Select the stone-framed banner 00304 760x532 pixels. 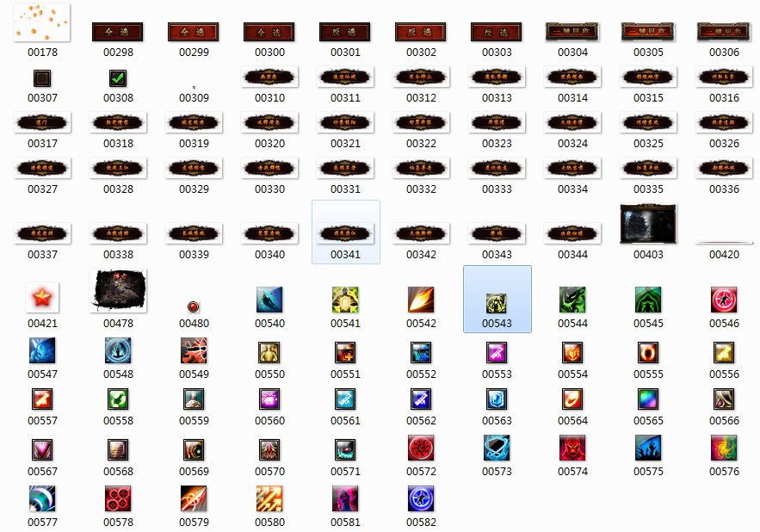(x=572, y=32)
